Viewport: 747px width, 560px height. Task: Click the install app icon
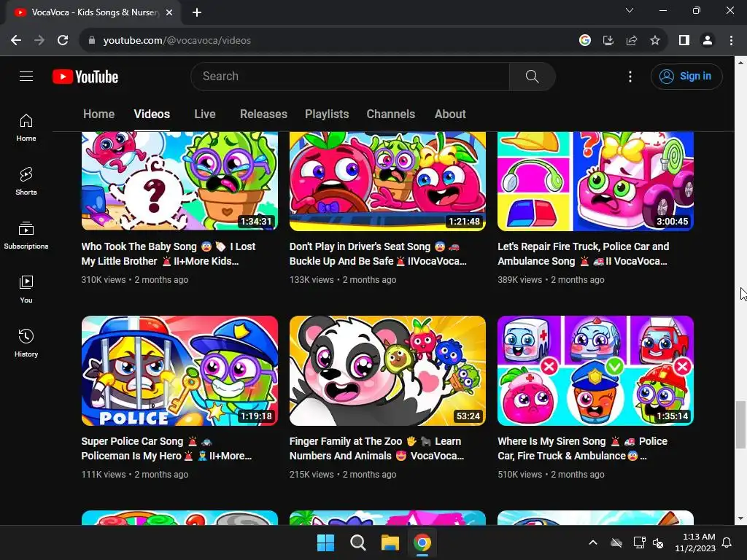[608, 41]
